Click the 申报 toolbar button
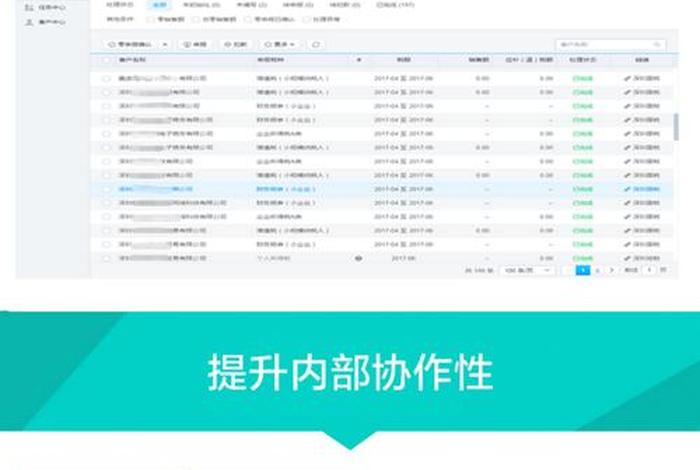 195,45
